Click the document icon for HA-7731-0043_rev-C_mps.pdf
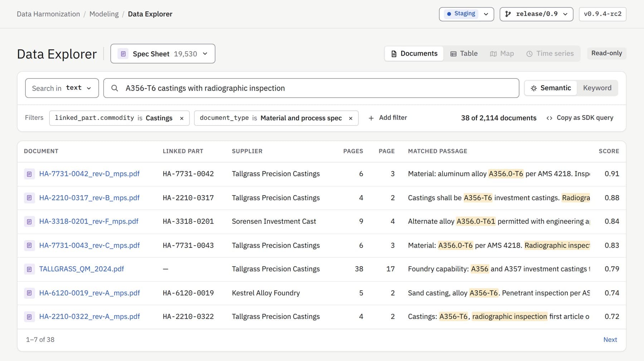 pyautogui.click(x=29, y=245)
